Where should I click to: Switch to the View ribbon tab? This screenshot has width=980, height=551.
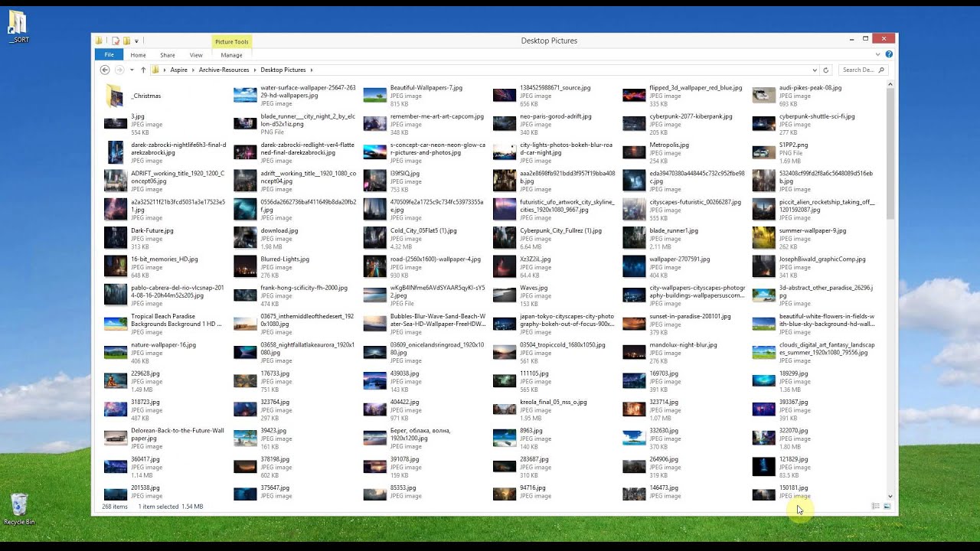pos(196,54)
